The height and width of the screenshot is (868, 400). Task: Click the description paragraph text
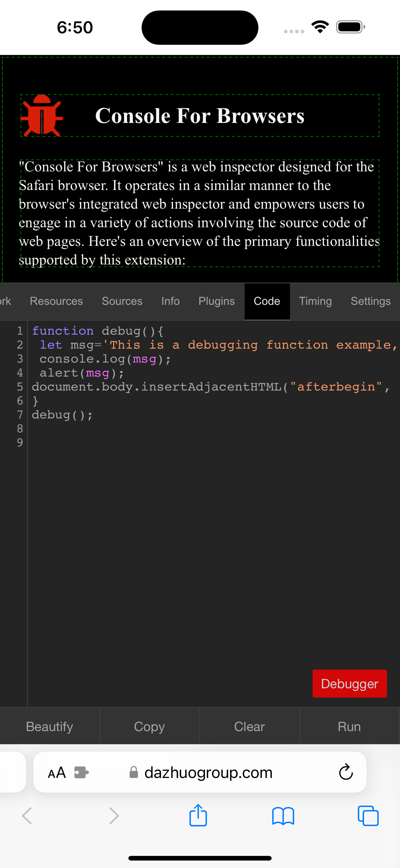[x=200, y=213]
